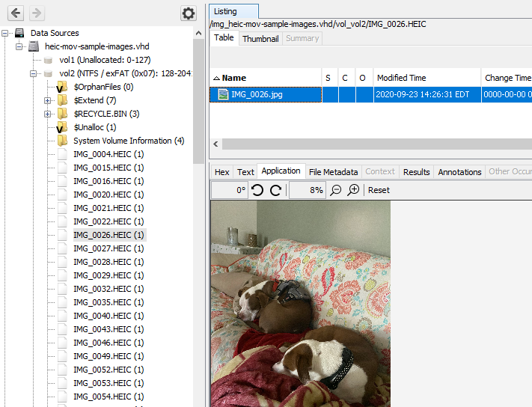532x407 pixels.
Task: Expand the $Extend folder
Action: pyautogui.click(x=48, y=100)
